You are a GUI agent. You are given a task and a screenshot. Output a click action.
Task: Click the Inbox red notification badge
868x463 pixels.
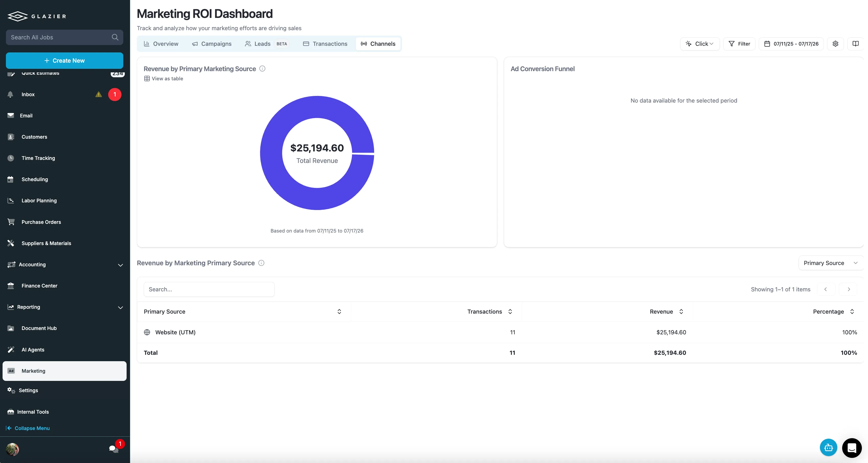point(115,94)
